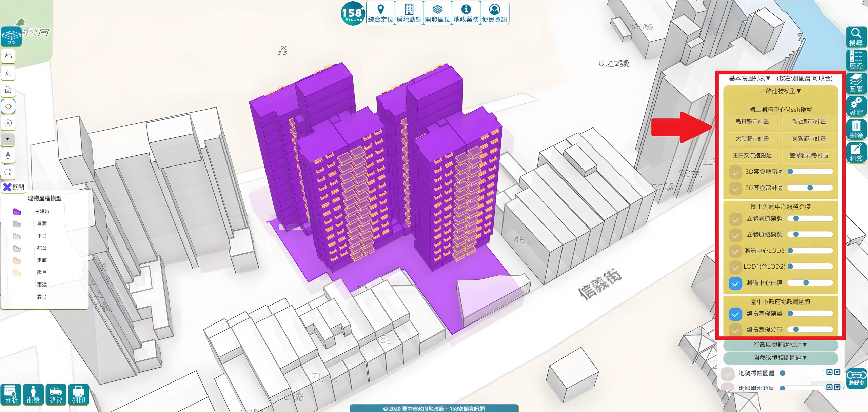Open the 地政業務 menu
Image resolution: width=868 pixels, height=412 pixels.
pyautogui.click(x=466, y=13)
